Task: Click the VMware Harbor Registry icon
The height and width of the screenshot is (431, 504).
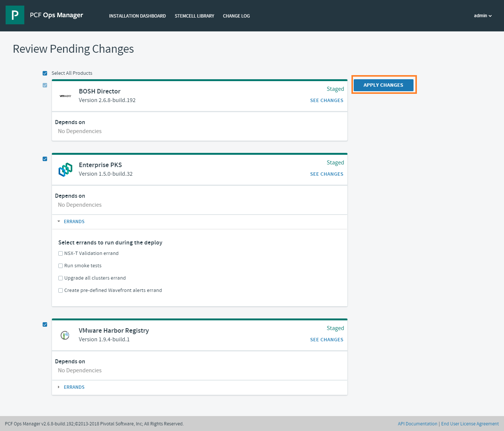Action: [x=65, y=335]
